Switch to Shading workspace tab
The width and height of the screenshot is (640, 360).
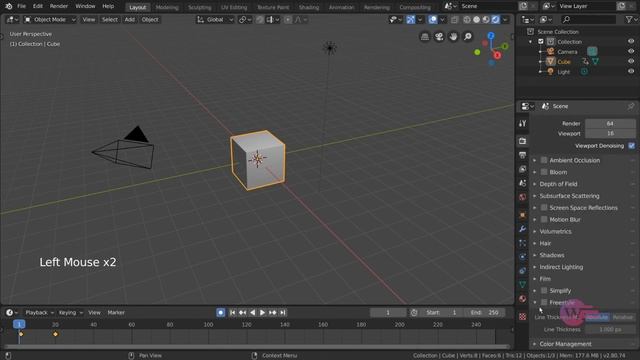pyautogui.click(x=309, y=7)
